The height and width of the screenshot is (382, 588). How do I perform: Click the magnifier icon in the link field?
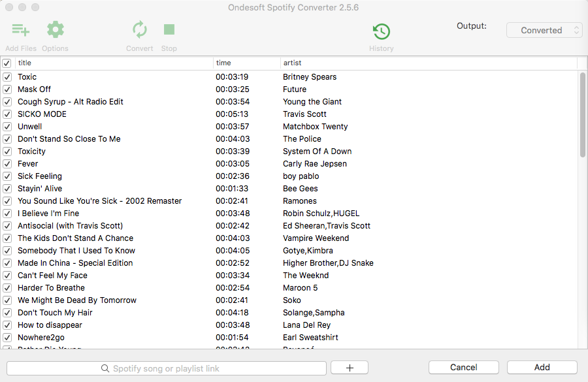[105, 368]
